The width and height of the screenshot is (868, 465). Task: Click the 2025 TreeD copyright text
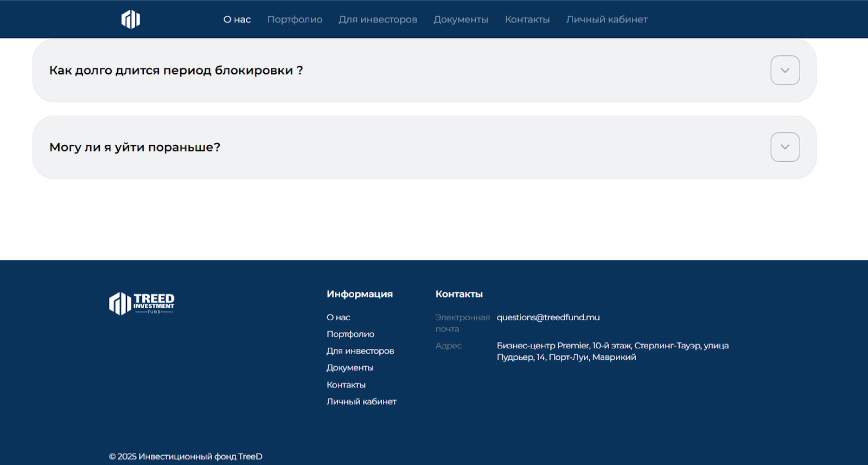(186, 456)
